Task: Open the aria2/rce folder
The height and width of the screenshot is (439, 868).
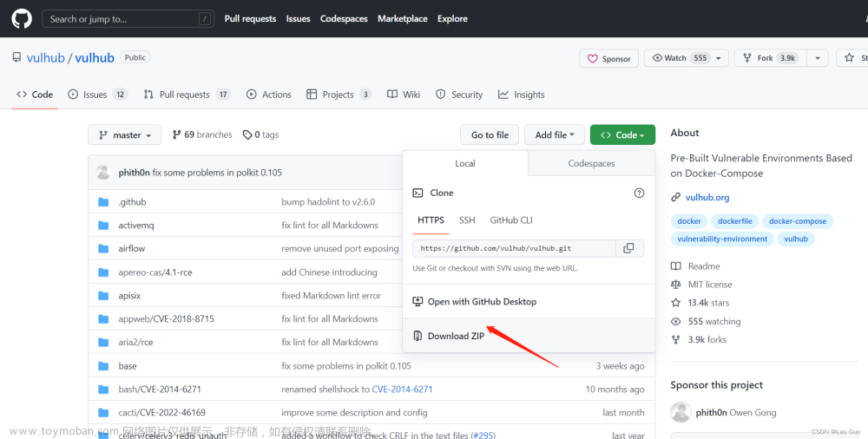Action: [x=135, y=342]
